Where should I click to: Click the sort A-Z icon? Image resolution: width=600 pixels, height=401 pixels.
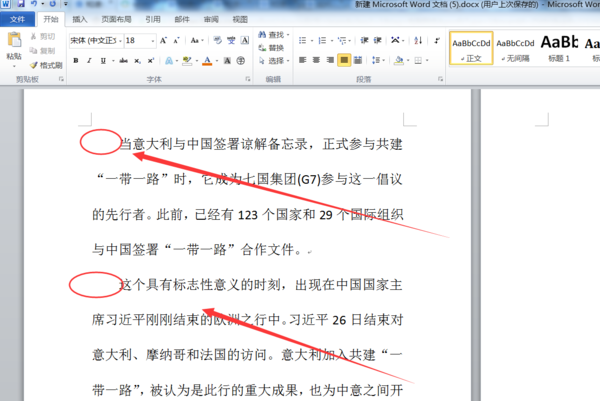coord(418,40)
